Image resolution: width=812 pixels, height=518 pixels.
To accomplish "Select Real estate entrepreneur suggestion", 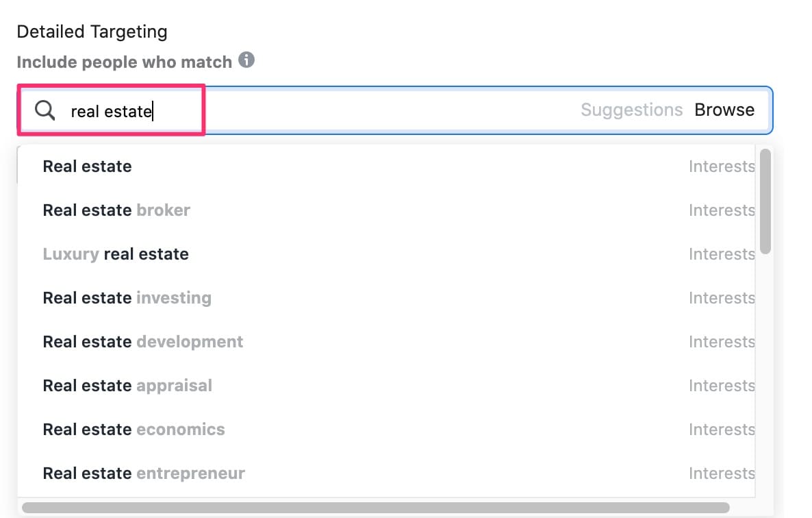I will click(x=386, y=473).
